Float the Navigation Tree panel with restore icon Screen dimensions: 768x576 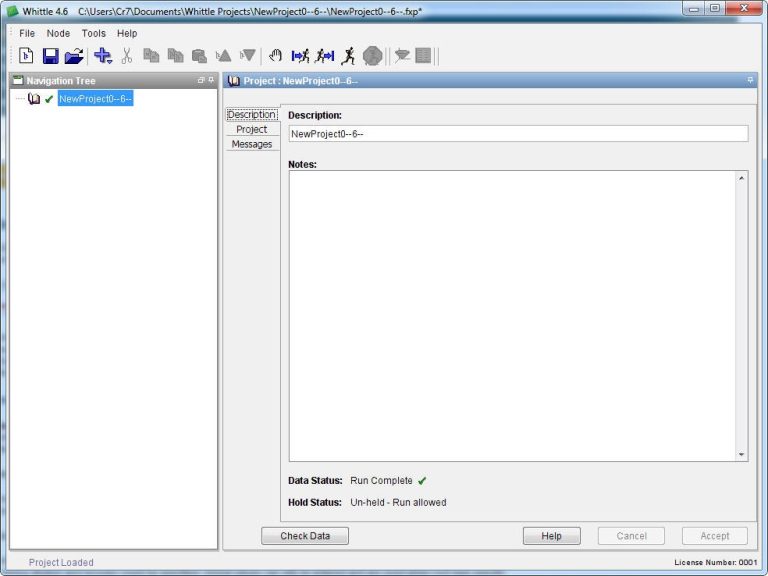[200, 80]
